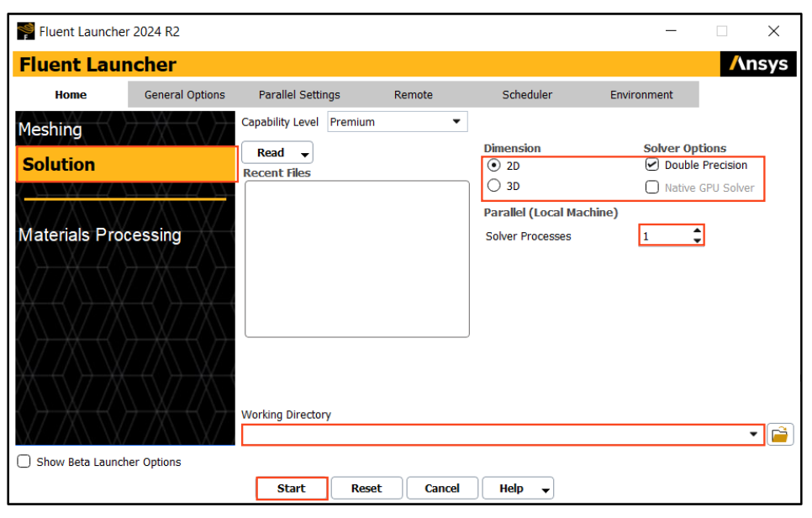This screenshot has height=518, width=812.
Task: Enable Native GPU Solver checkbox
Action: (652, 187)
